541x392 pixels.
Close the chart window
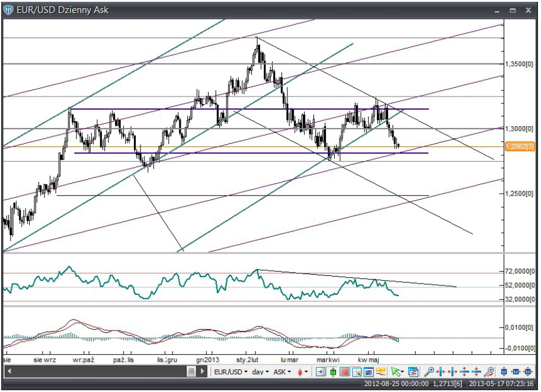[x=528, y=10]
